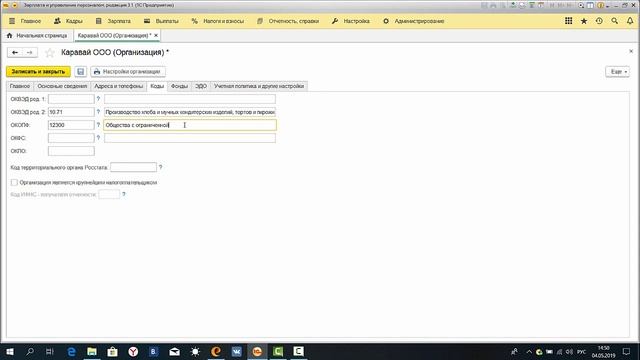The image size is (640, 360).
Task: Click the ОКВЭД ред. 1 code field
Action: coord(71,99)
